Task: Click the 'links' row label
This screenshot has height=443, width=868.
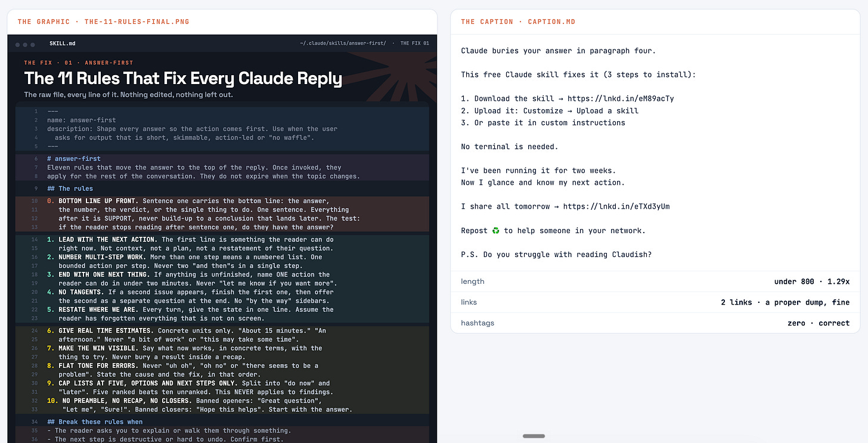Action: pos(469,302)
